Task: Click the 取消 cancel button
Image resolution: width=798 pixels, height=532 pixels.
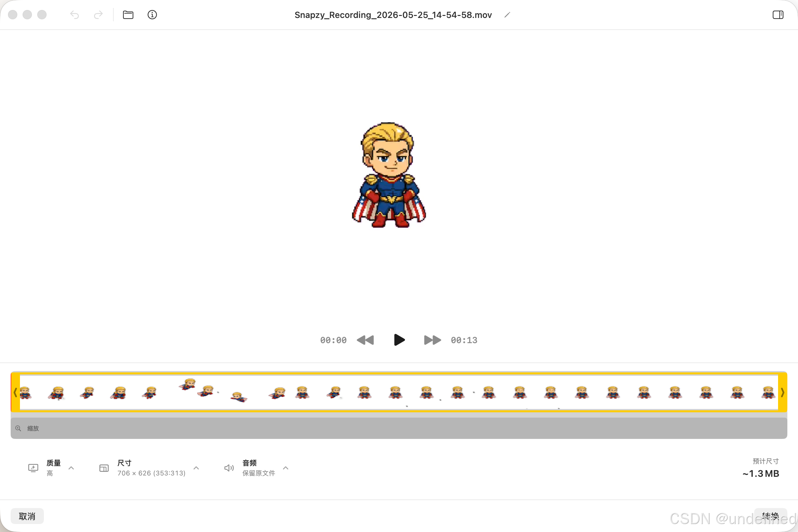Action: (x=27, y=516)
